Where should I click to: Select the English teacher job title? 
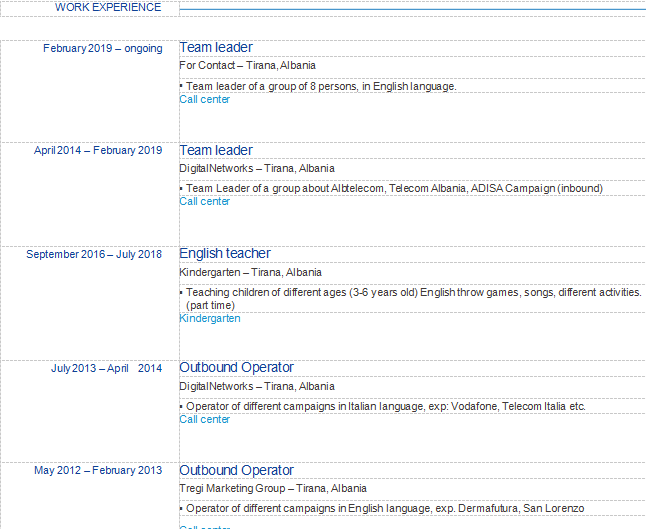[225, 254]
